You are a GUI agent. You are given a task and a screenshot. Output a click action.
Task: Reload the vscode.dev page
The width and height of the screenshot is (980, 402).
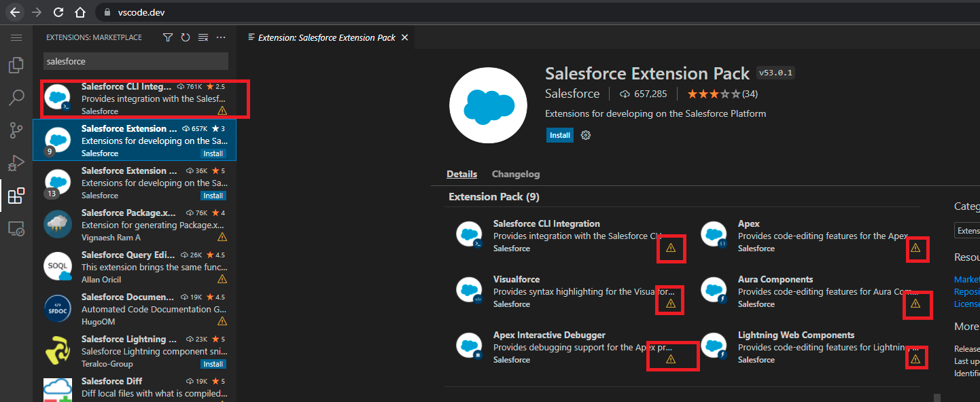(x=59, y=12)
